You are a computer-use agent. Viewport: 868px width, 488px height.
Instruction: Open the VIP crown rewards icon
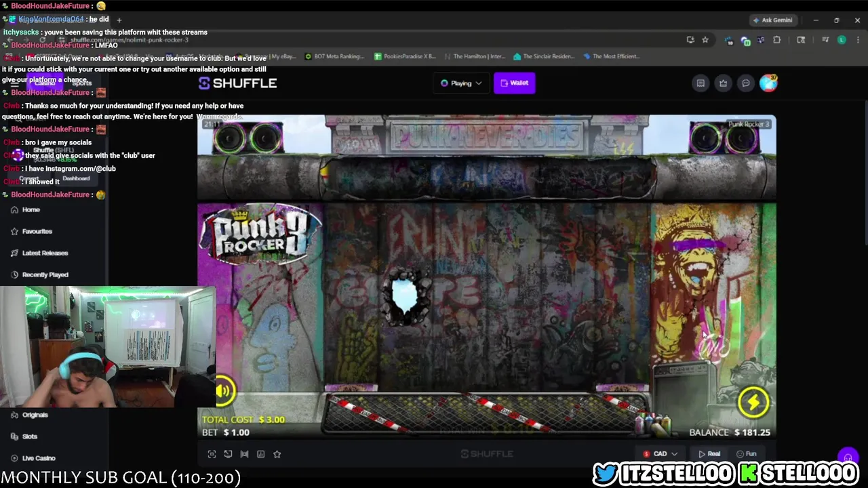[723, 83]
